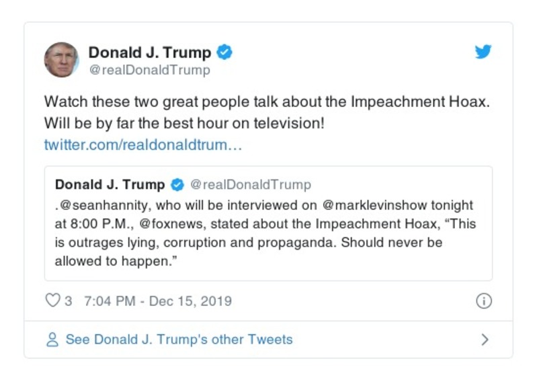The height and width of the screenshot is (392, 537).
Task: Open the @realDonaldTrump handle in the quoted tweet
Action: 251,185
